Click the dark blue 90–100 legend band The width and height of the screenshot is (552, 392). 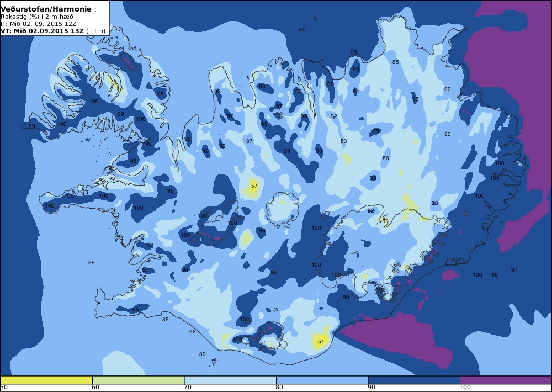click(x=413, y=380)
